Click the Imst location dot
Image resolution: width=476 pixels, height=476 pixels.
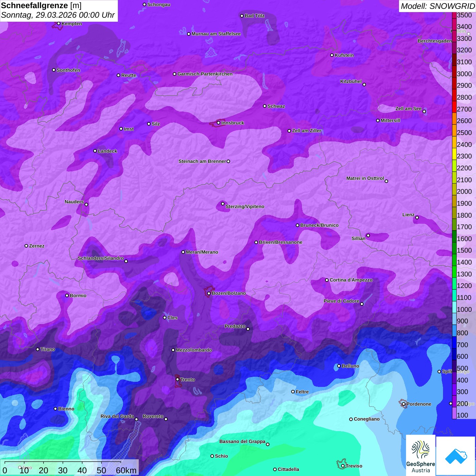click(121, 129)
